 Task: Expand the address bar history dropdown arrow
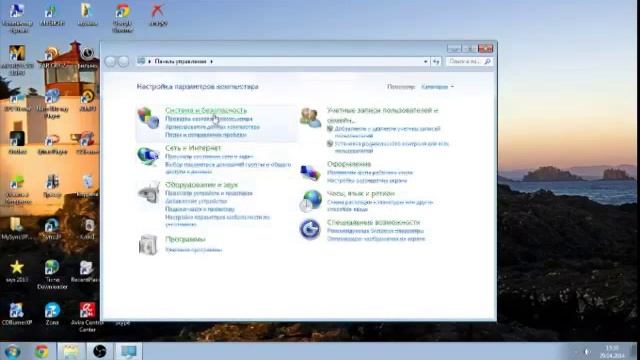tap(425, 61)
